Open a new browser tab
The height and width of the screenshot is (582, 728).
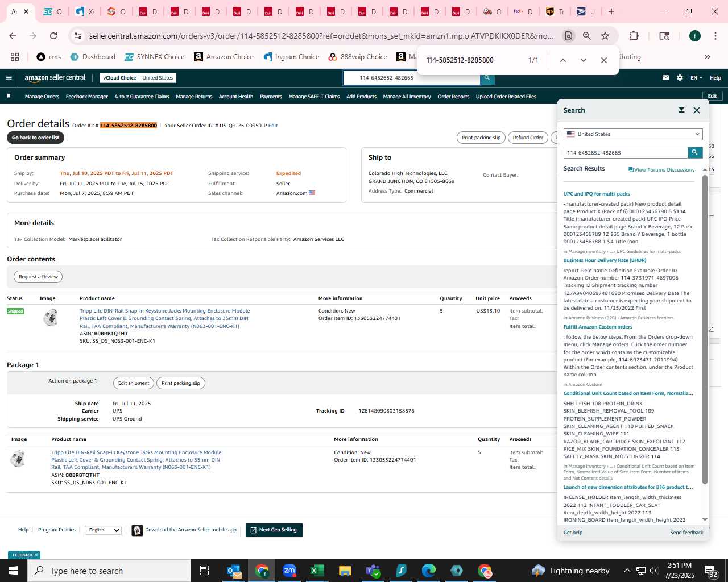point(611,11)
